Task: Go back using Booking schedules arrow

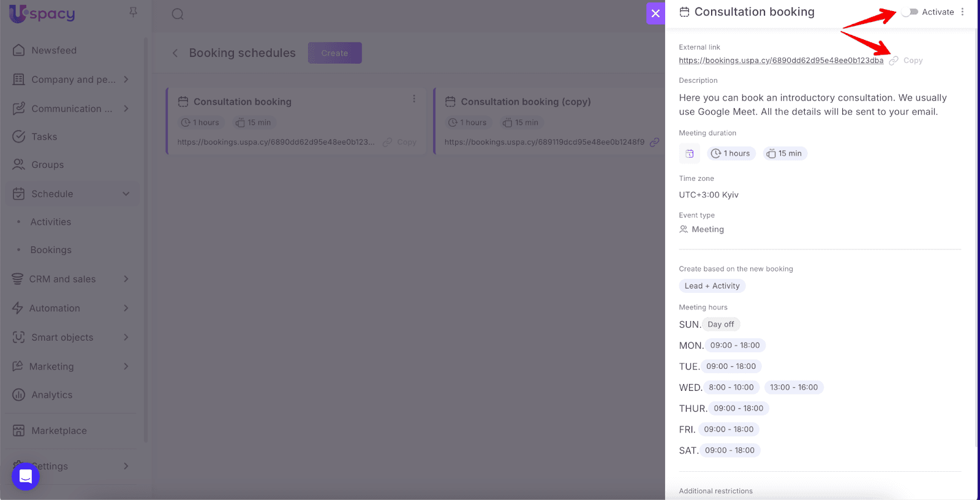Action: coord(175,53)
